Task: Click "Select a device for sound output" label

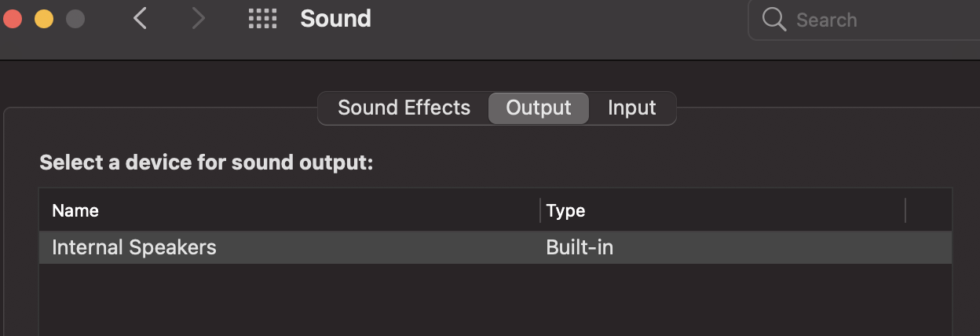Action: [206, 163]
